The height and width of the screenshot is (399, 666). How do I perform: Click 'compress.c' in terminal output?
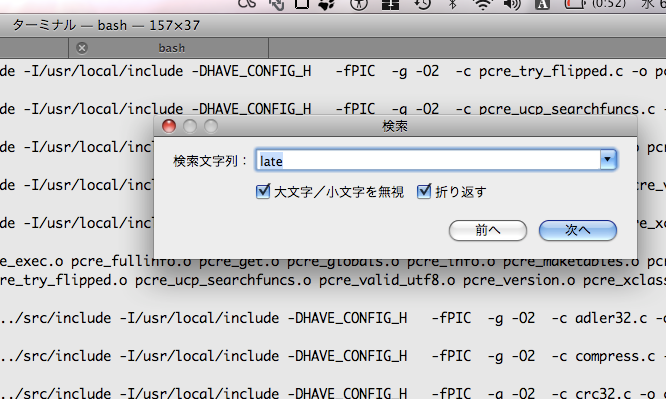[x=615, y=357]
